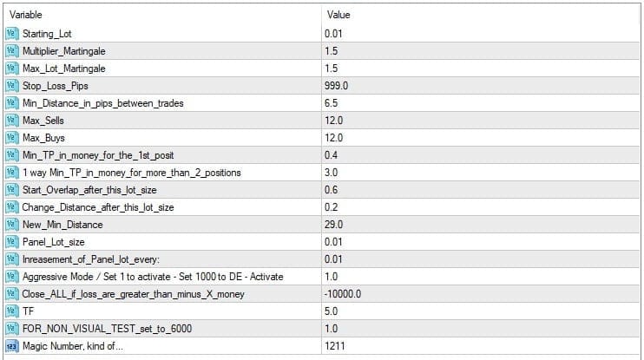Select the Max_Lot_Martingale value field
The width and height of the screenshot is (644, 360).
pos(331,69)
